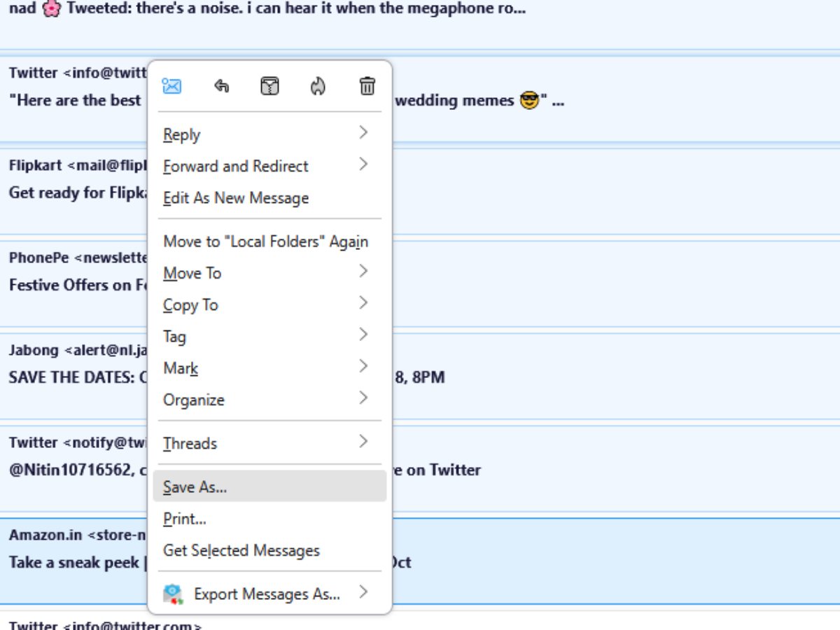Expand the Reply chevron arrow
Screen dimensions: 840x630
pyautogui.click(x=363, y=132)
